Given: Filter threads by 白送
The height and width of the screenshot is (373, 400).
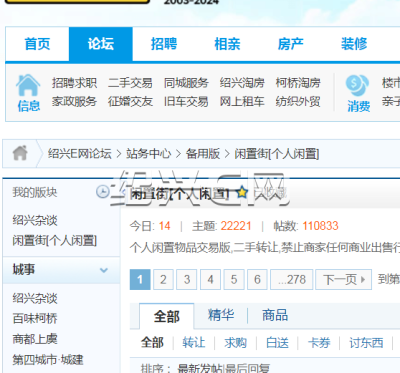Looking at the screenshot, I should (277, 343).
